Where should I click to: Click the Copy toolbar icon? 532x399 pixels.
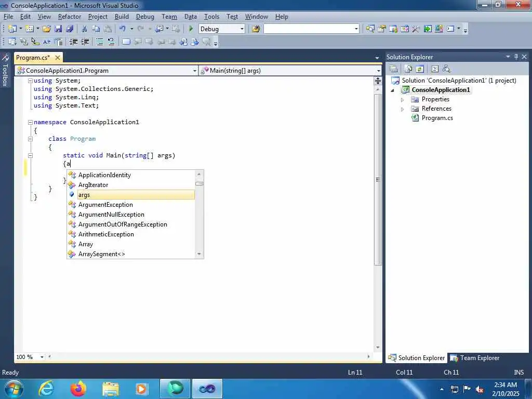[96, 29]
